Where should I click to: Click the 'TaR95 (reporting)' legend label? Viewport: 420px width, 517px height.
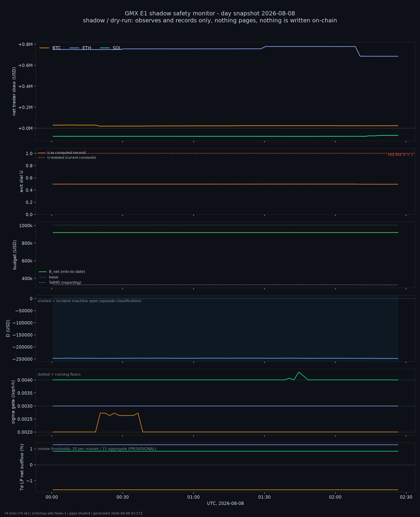tap(65, 283)
